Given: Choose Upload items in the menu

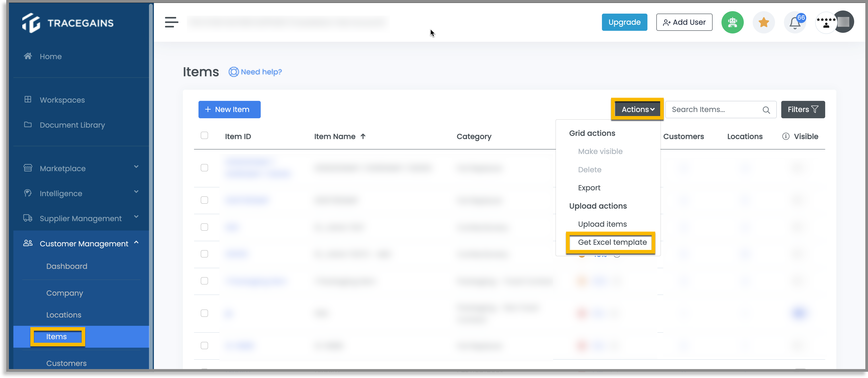Looking at the screenshot, I should (602, 224).
